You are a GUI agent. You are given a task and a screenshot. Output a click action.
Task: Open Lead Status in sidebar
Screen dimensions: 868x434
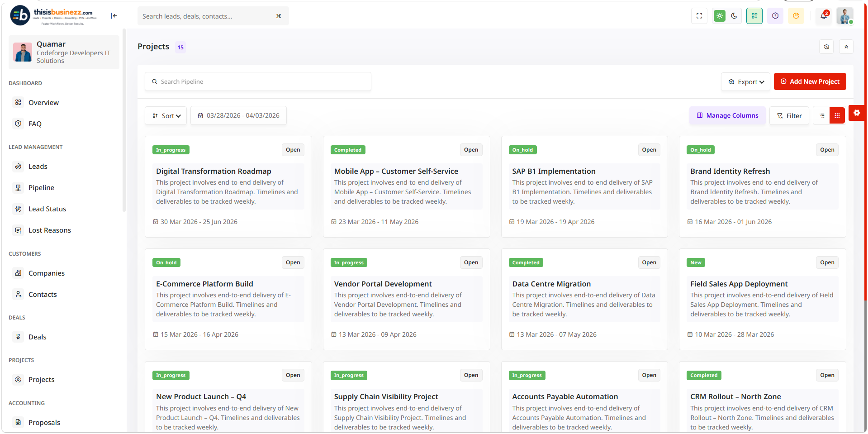click(47, 209)
